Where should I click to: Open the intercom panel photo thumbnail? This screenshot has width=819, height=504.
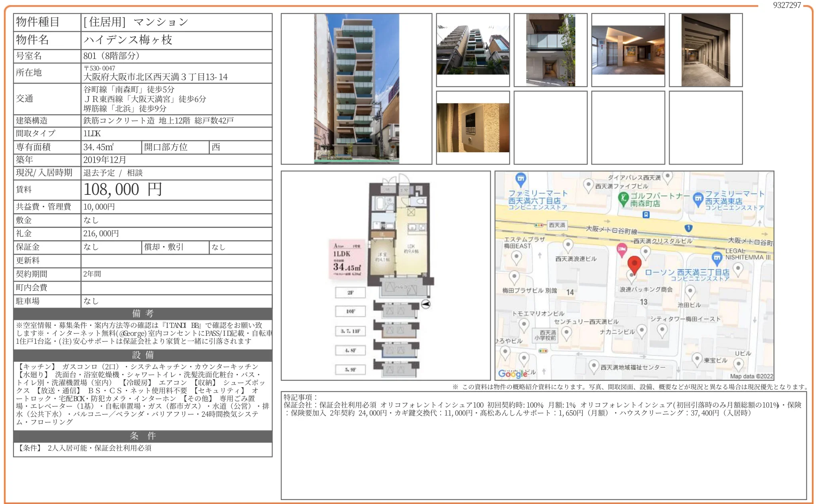pos(472,127)
